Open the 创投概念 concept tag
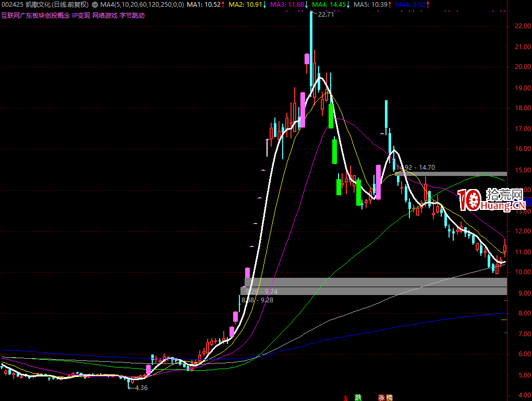 pyautogui.click(x=57, y=15)
